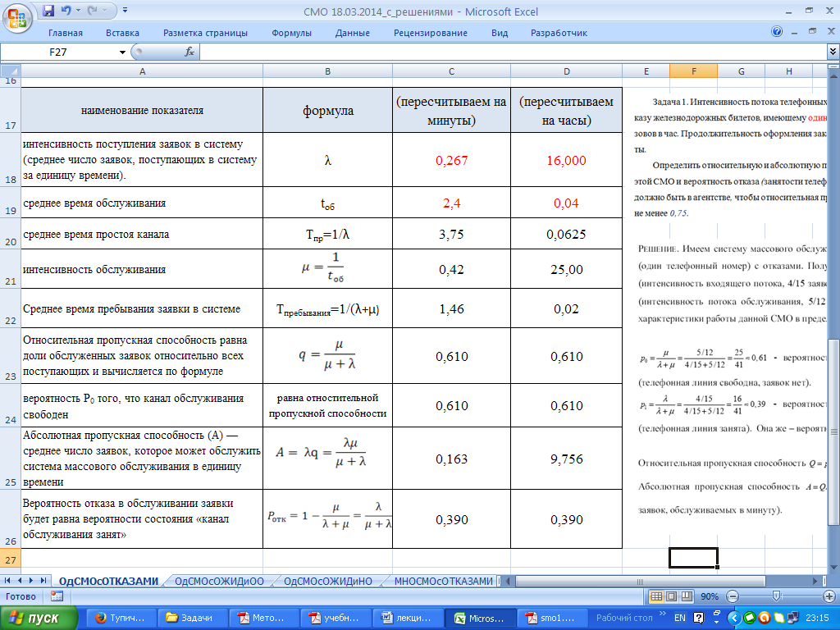The width and height of the screenshot is (840, 630).
Task: Go to last sheet tab
Action: (x=43, y=580)
